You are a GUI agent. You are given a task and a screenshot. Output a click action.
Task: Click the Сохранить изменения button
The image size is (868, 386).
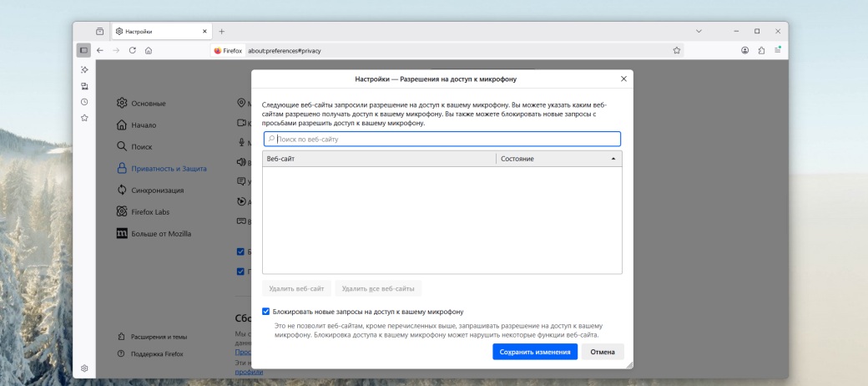click(x=534, y=352)
